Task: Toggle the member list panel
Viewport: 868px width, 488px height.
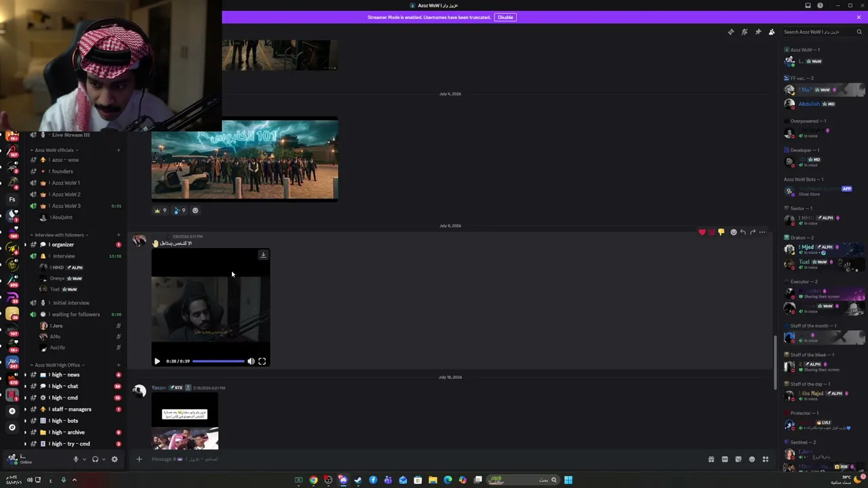Action: (x=771, y=32)
